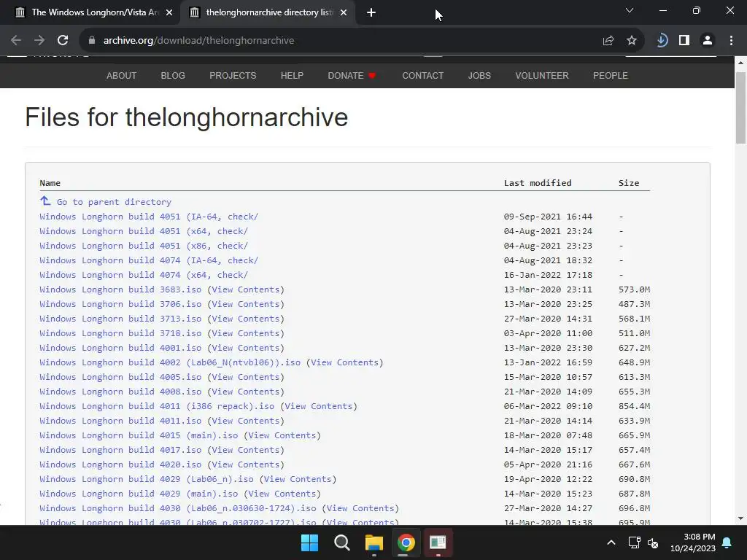Download build 4015 (main).iso
747x560 pixels.
pos(139,436)
